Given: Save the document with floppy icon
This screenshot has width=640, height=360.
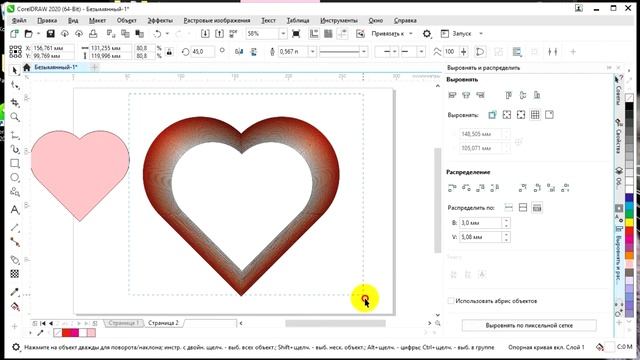Looking at the screenshot, I should click(51, 33).
